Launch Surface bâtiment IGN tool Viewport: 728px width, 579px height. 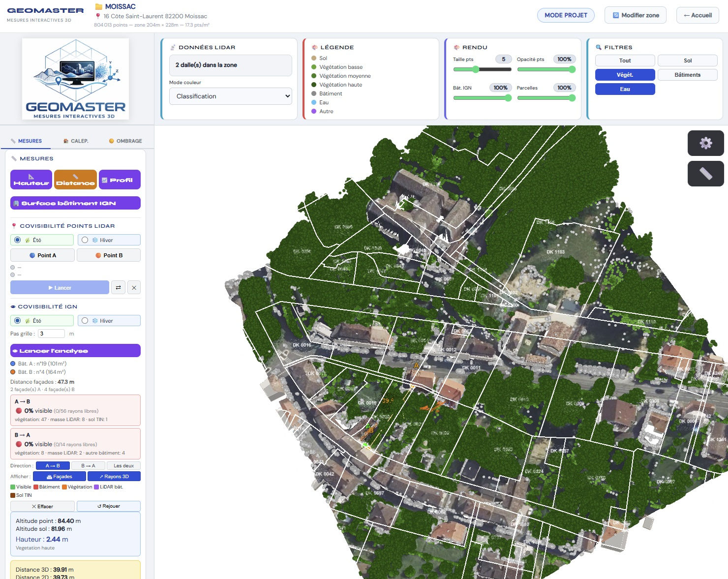[75, 203]
